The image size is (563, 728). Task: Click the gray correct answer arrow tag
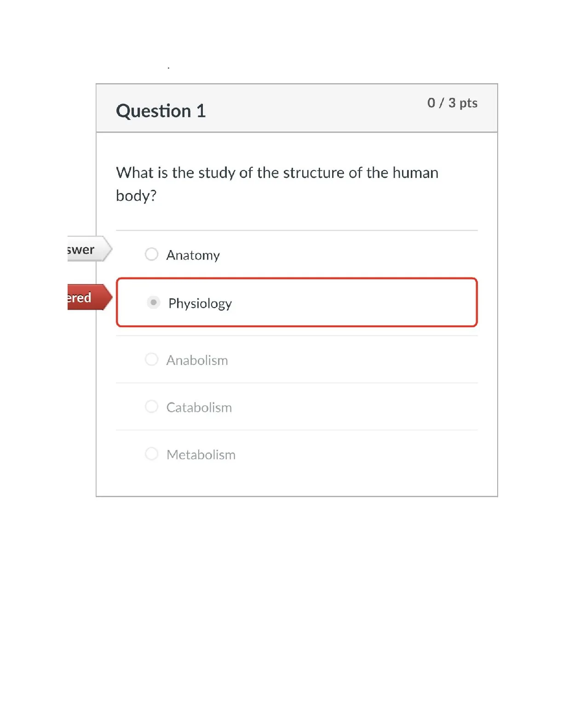pyautogui.click(x=90, y=249)
